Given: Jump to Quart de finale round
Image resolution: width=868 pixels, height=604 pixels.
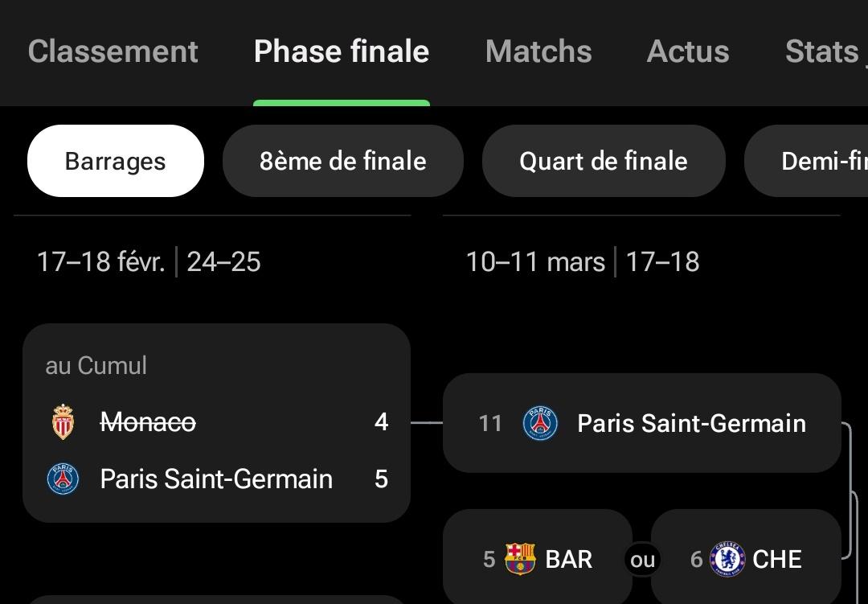Looking at the screenshot, I should click(x=604, y=161).
